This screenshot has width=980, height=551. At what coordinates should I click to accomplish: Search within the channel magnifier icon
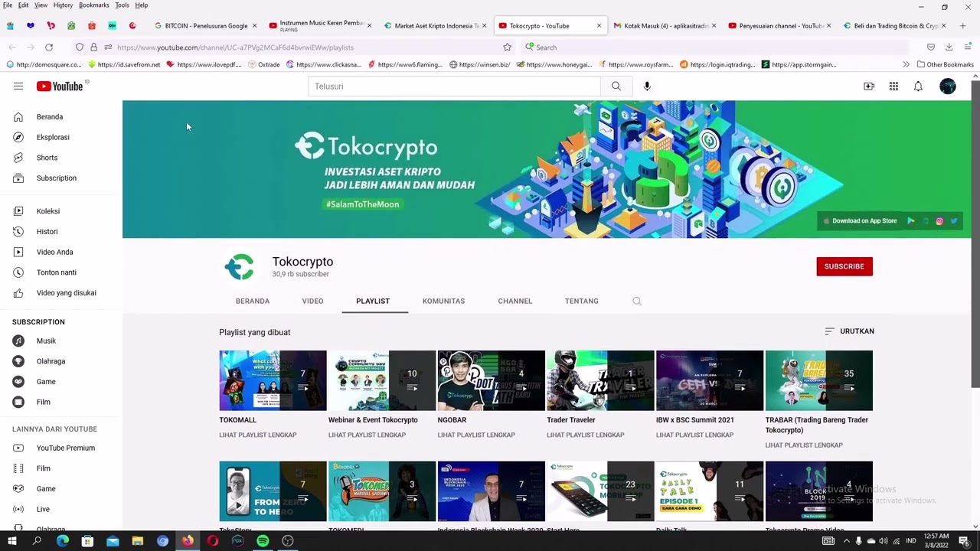pos(637,302)
